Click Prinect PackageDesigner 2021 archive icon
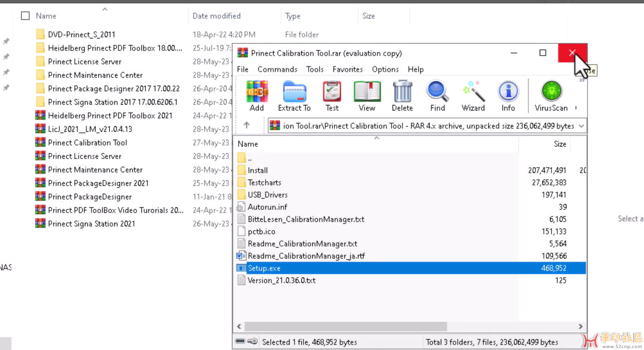 tap(40, 183)
